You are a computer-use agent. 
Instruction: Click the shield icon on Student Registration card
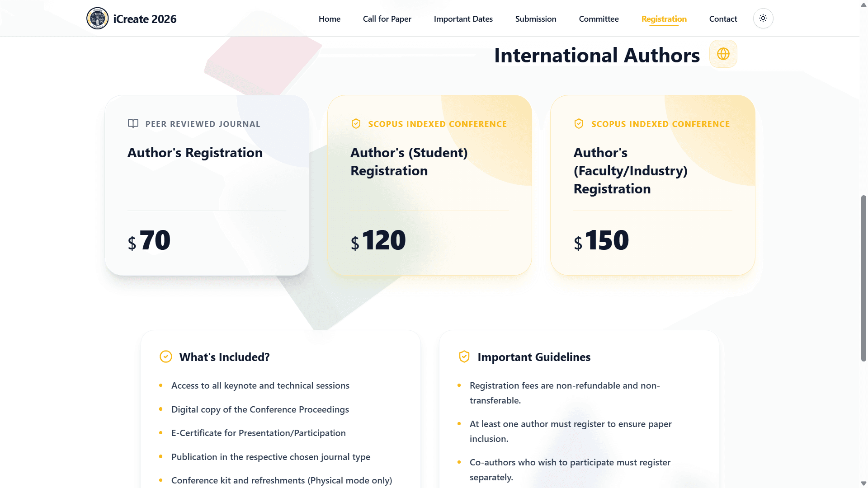(x=356, y=124)
